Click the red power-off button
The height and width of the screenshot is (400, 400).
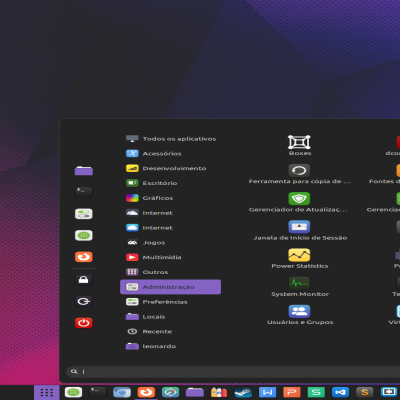coord(84,323)
